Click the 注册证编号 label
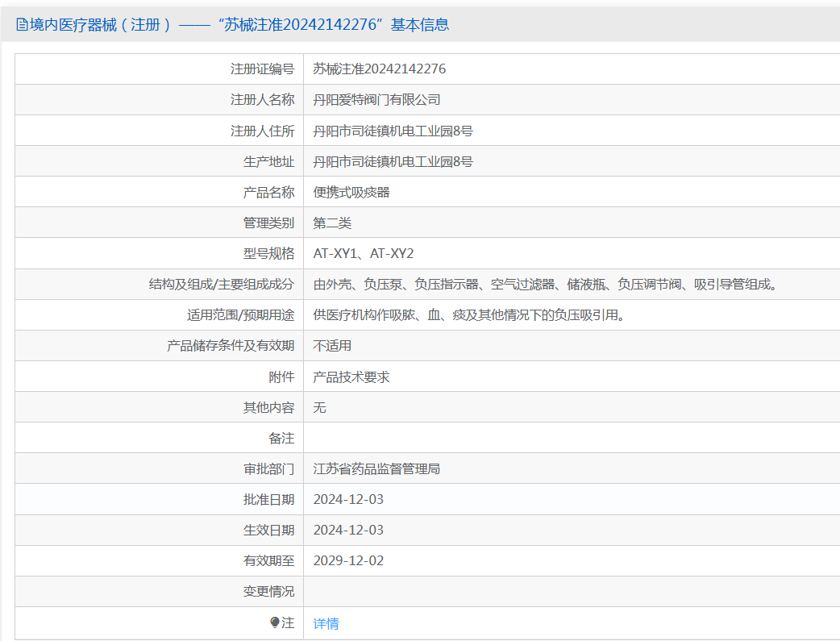The width and height of the screenshot is (840, 641). point(263,69)
